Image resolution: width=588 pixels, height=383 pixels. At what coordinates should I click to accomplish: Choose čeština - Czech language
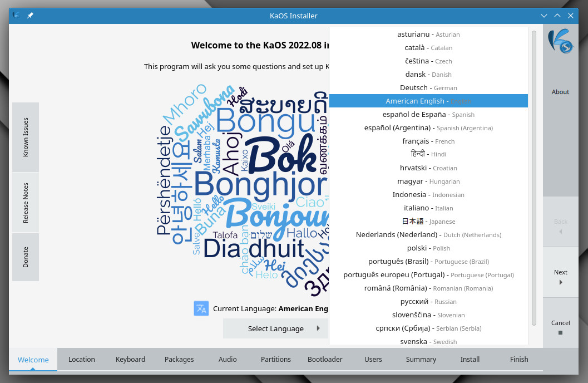(428, 61)
